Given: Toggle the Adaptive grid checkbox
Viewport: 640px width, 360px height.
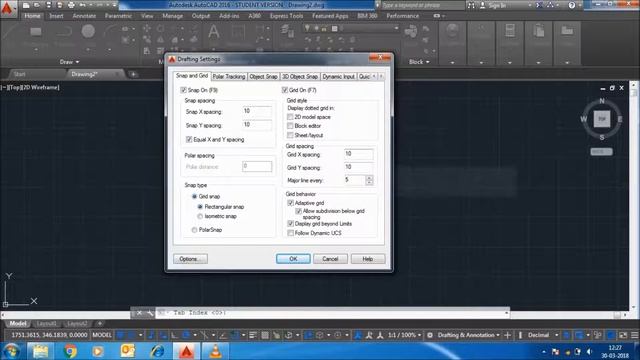Looking at the screenshot, I should point(291,203).
